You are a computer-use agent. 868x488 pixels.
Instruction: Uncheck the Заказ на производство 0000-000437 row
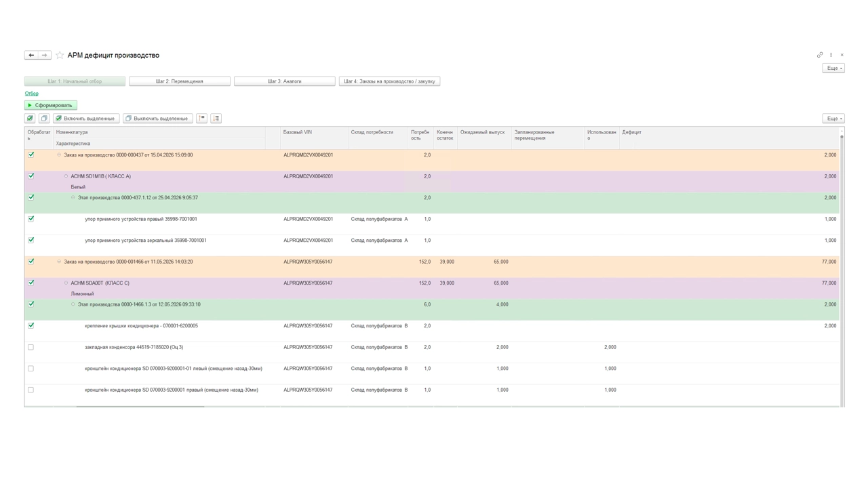pyautogui.click(x=31, y=155)
